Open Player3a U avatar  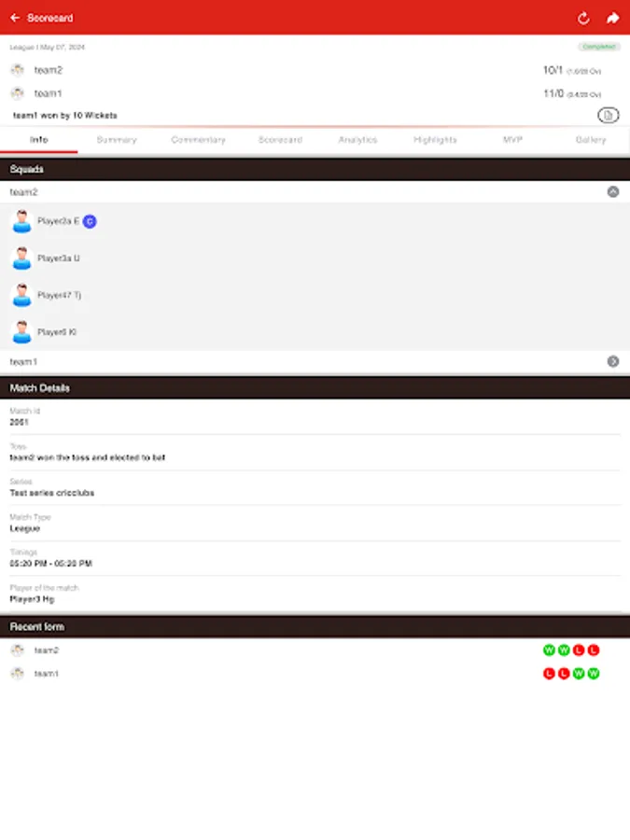click(x=22, y=259)
